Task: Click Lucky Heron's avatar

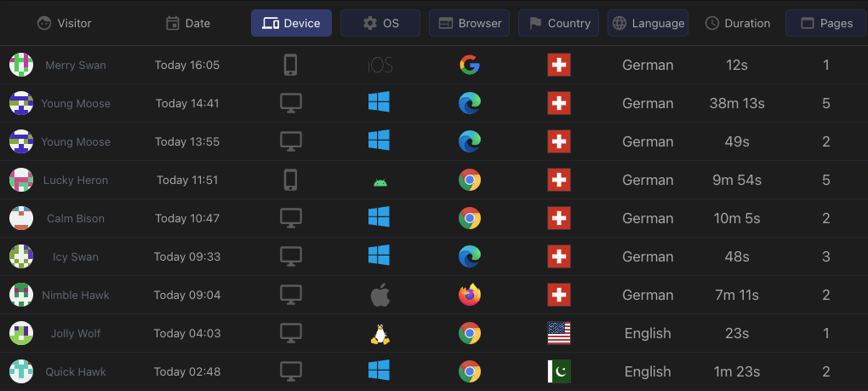Action: coord(21,180)
